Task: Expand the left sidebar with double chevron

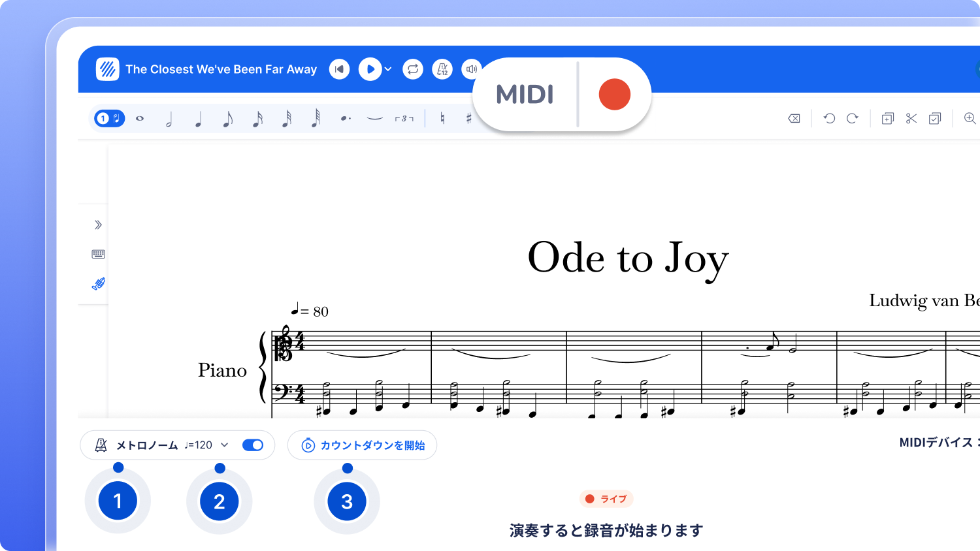Action: pyautogui.click(x=98, y=225)
